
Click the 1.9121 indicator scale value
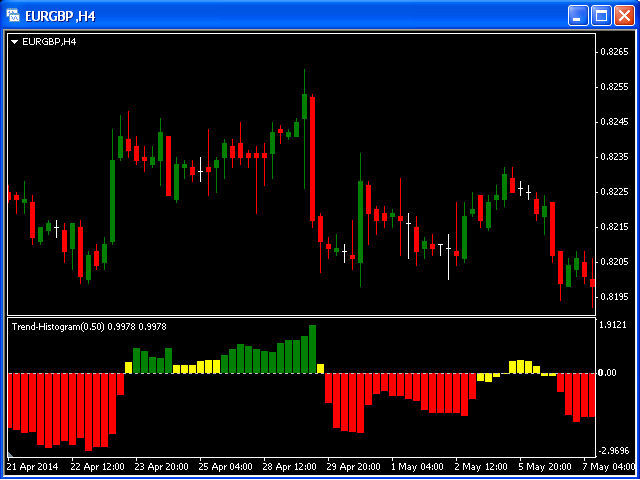pyautogui.click(x=611, y=325)
